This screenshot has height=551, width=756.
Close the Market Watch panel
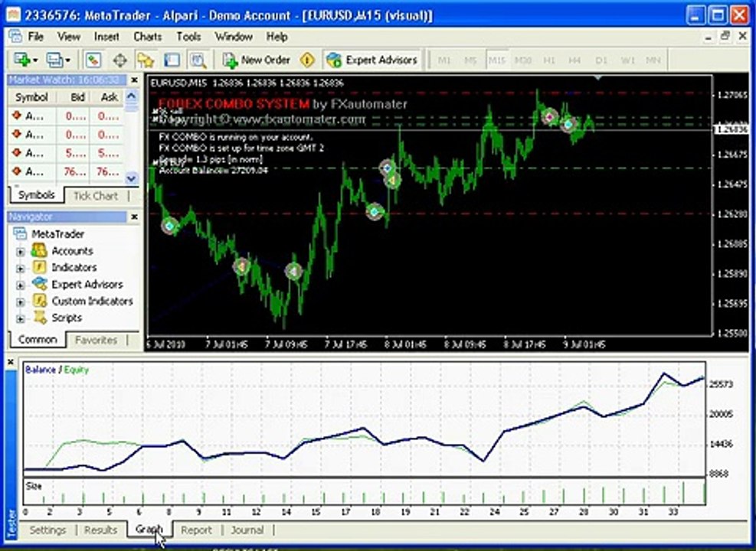pyautogui.click(x=135, y=80)
